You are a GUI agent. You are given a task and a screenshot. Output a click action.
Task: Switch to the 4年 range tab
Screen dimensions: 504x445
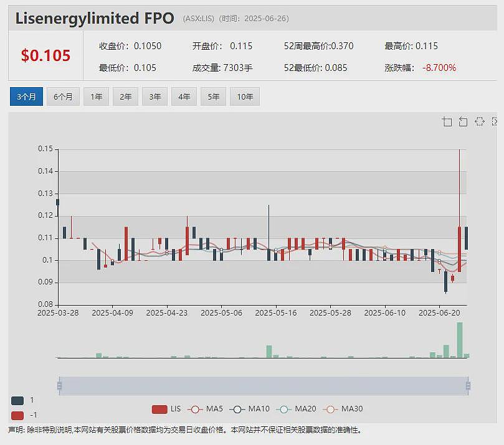[x=184, y=96]
